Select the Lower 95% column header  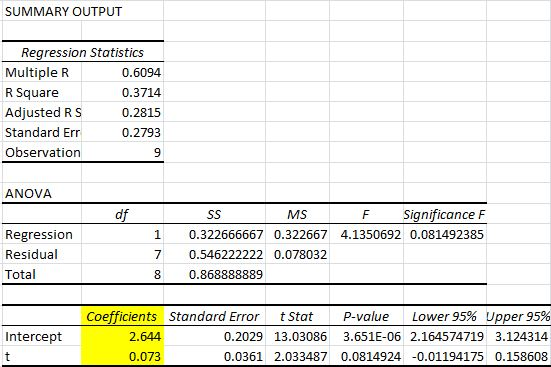(x=444, y=316)
